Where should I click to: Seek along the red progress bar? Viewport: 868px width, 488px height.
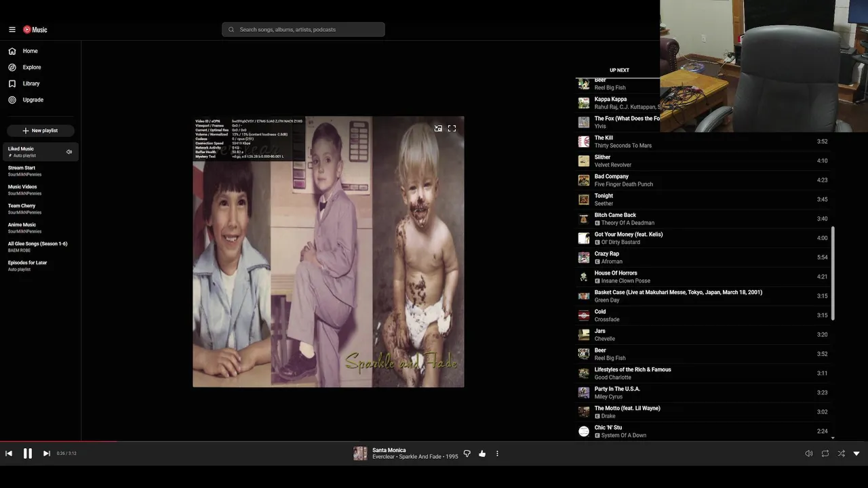point(434,441)
